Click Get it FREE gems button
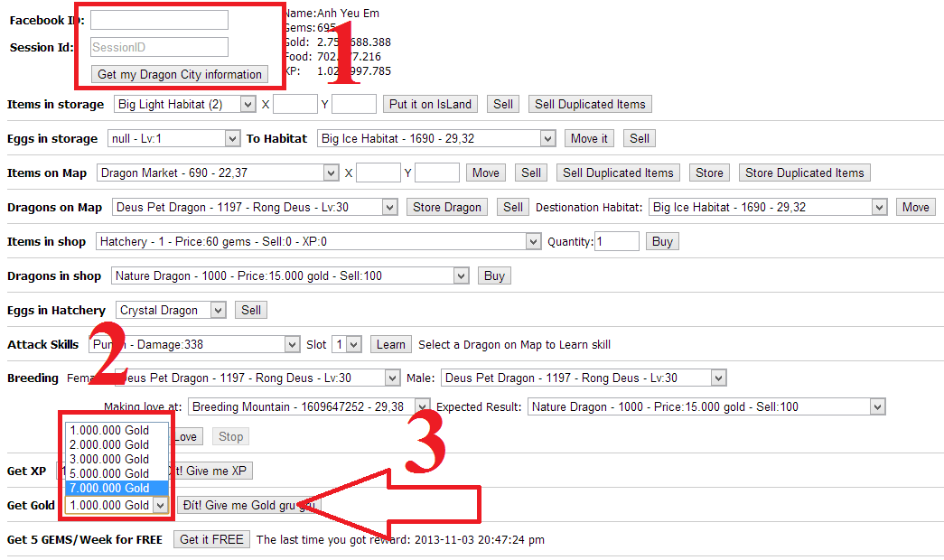This screenshot has height=560, width=944. 211,539
